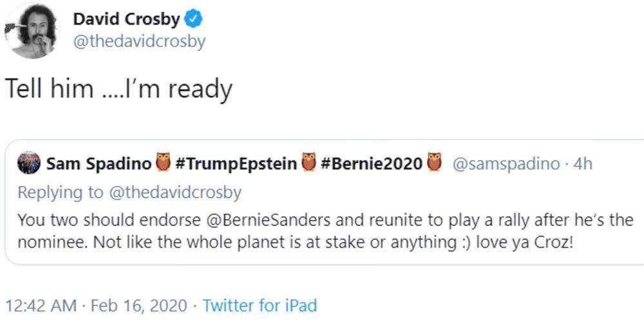This screenshot has height=327, width=644.
Task: Select the "Tell him ....I'm ready" tweet text
Action: click(118, 89)
